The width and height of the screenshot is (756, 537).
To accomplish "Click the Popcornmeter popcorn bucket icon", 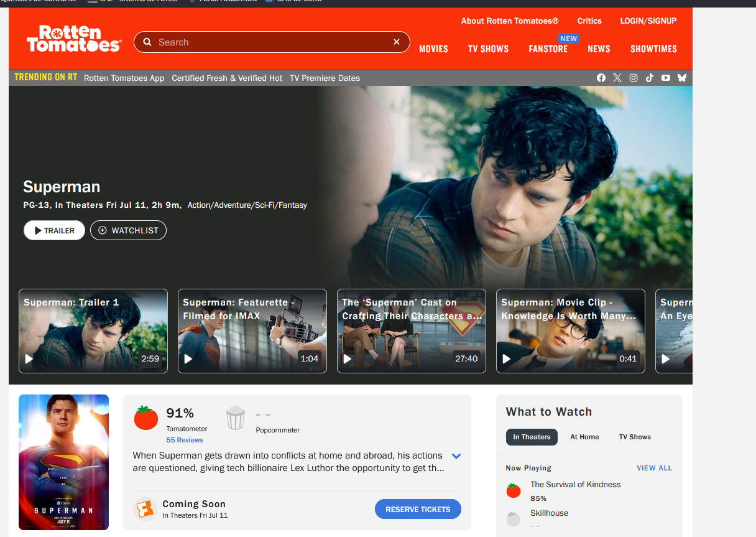I will point(236,418).
